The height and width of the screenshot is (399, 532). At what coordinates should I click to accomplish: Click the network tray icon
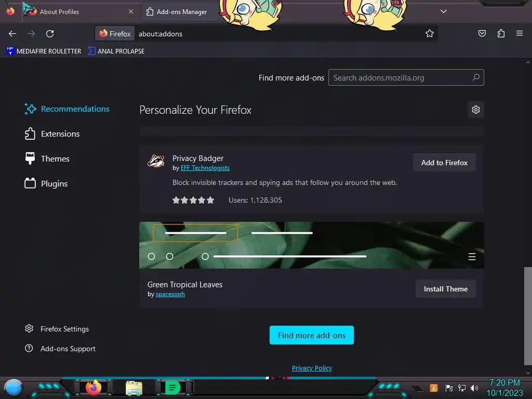pyautogui.click(x=461, y=388)
